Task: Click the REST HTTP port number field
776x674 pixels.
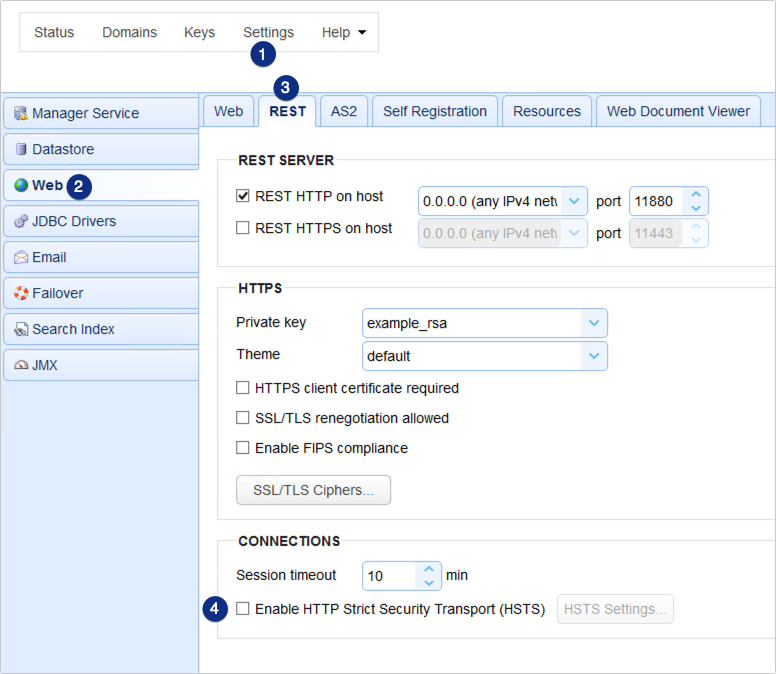Action: click(x=655, y=202)
